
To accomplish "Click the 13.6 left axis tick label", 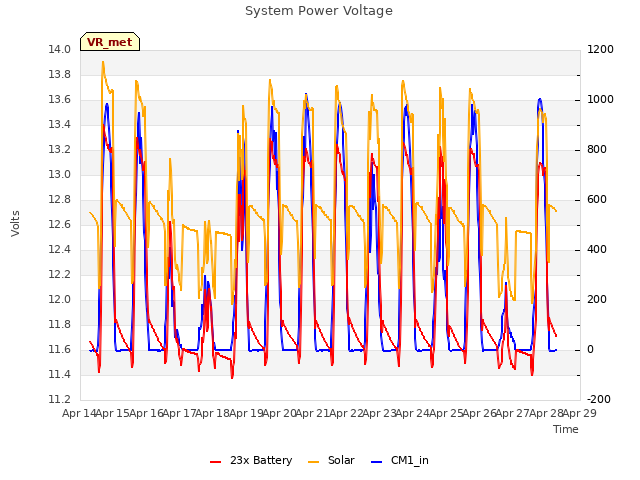I will click(60, 100).
